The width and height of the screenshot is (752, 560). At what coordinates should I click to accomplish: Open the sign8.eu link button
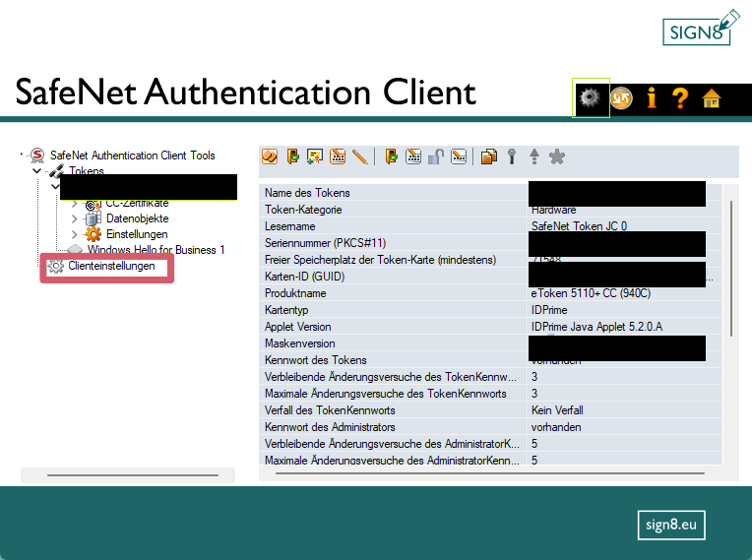[x=671, y=525]
